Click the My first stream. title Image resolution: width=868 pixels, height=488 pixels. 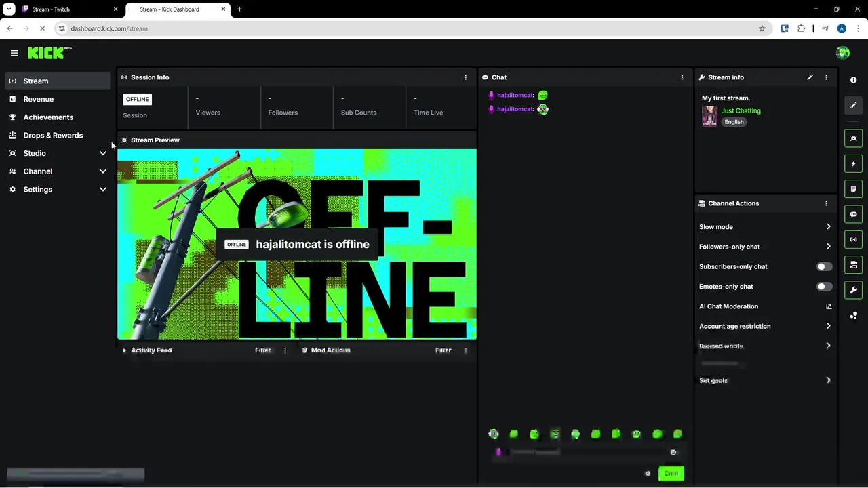tap(726, 98)
